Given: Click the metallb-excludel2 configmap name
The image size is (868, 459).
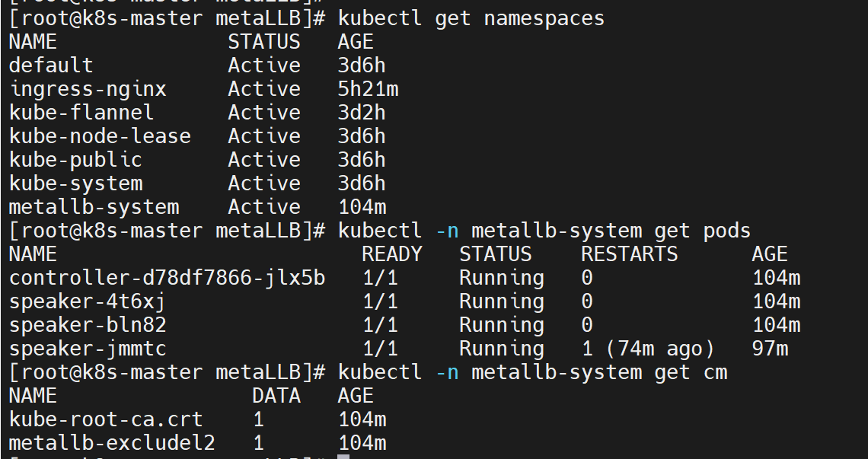Looking at the screenshot, I should 112,443.
